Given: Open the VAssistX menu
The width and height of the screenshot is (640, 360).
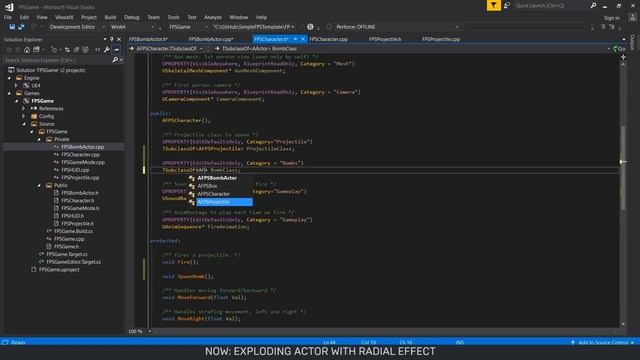Looking at the screenshot, I should click(x=64, y=17).
